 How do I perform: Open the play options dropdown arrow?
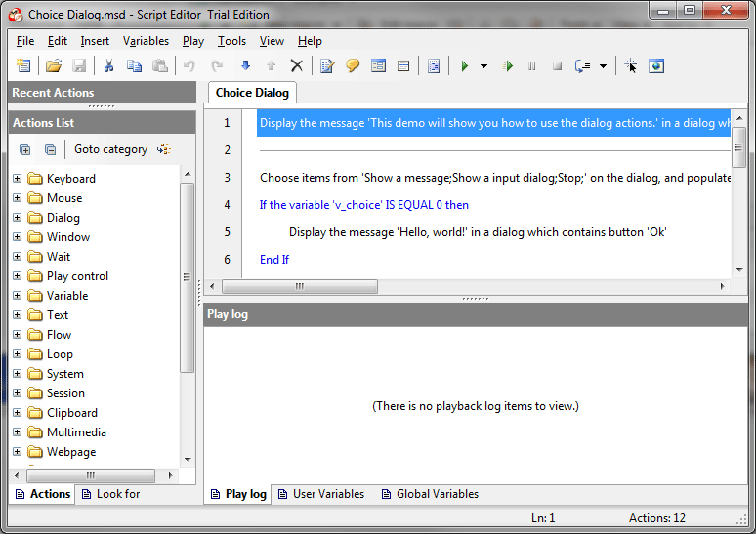click(x=483, y=66)
